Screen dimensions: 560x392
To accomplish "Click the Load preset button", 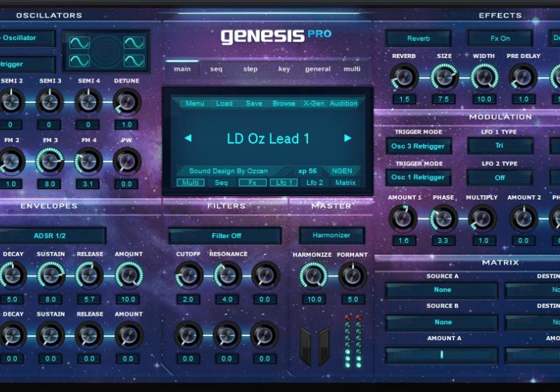I will 224,103.
